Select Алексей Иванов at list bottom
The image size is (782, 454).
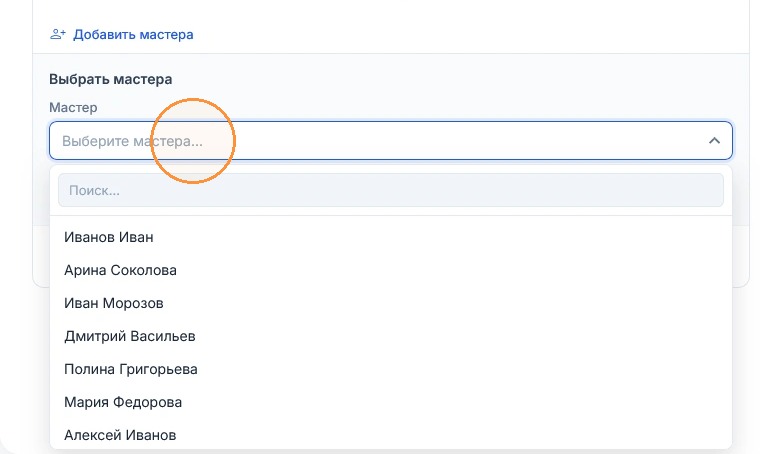click(x=391, y=435)
